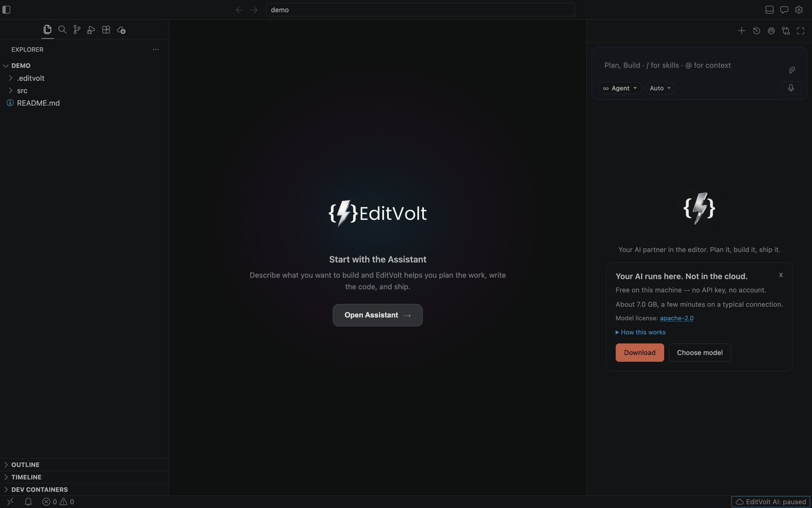Open the Extensions view

pos(106,29)
